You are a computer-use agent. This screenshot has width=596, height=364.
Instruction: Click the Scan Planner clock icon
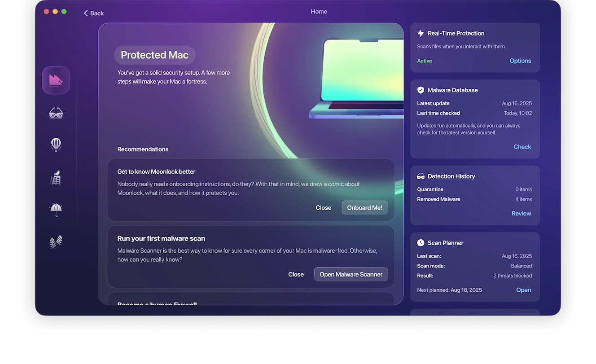tap(421, 243)
